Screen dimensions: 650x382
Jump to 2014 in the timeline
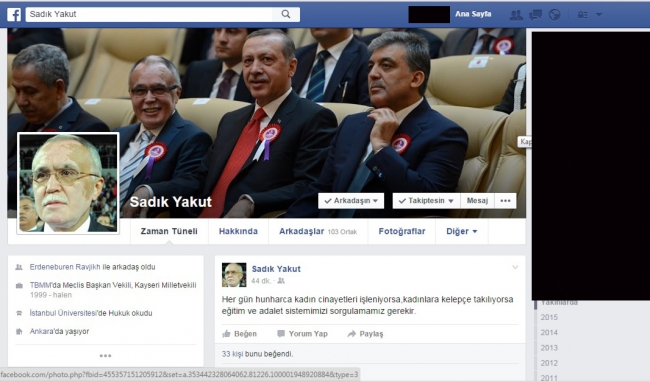549,333
